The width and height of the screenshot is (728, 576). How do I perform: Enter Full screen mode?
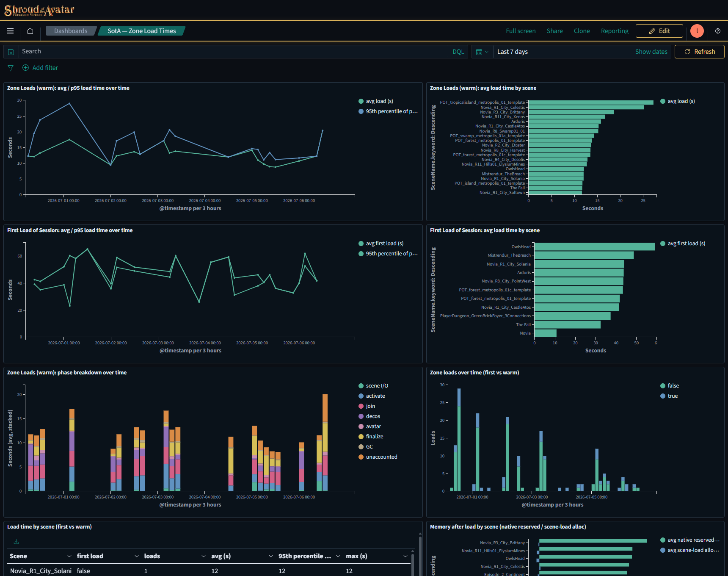tap(521, 31)
